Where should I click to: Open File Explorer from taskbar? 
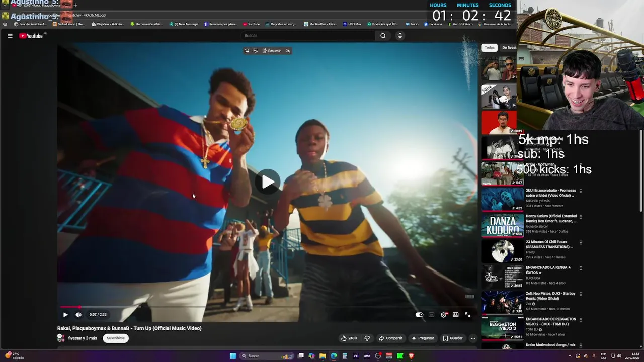(323, 356)
